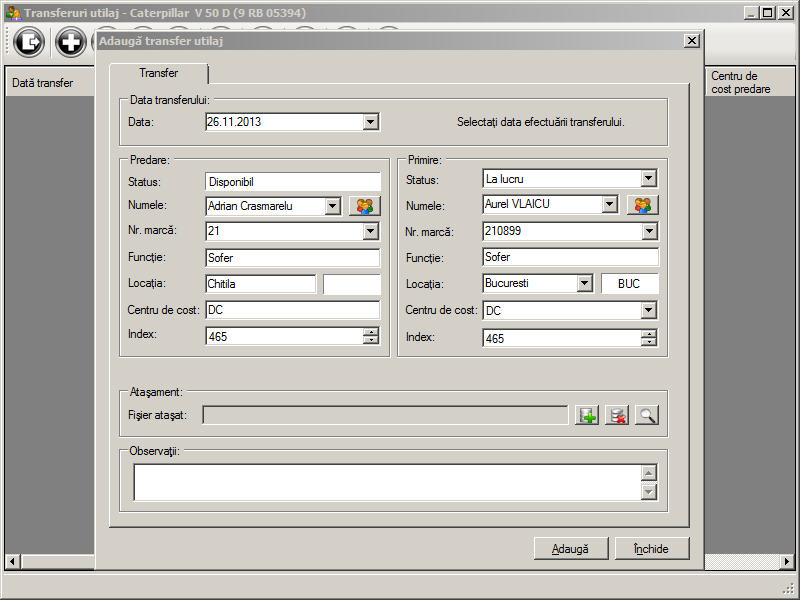Click the Fișier atașat path field
The height and width of the screenshot is (600, 800).
(385, 415)
